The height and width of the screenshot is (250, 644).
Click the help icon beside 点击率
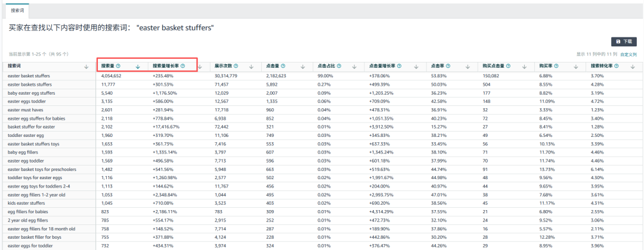[x=448, y=66]
